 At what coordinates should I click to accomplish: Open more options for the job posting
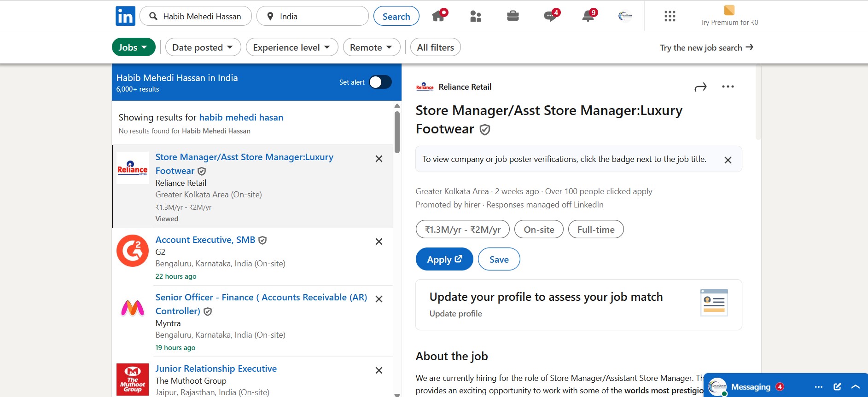[728, 87]
